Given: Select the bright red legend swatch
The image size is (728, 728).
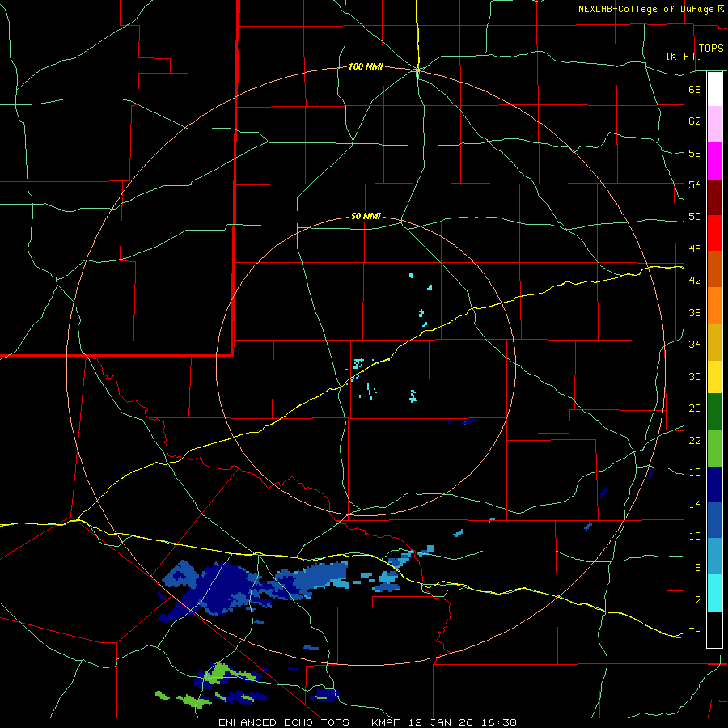Looking at the screenshot, I should (714, 233).
